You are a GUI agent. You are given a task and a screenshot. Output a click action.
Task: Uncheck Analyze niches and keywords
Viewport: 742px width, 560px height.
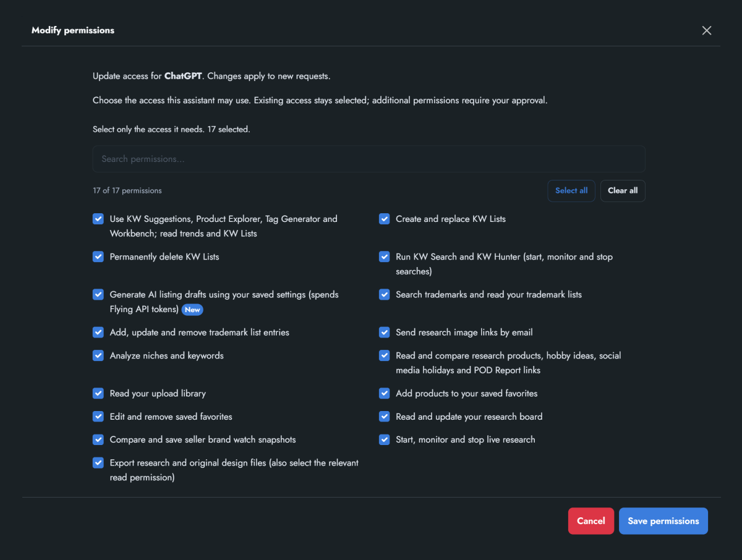(98, 355)
